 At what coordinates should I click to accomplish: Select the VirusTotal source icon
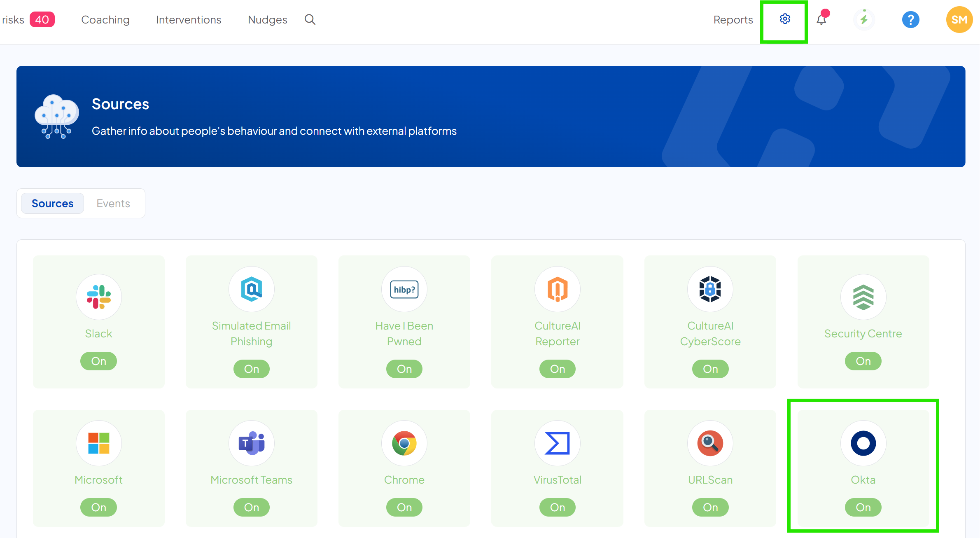coord(557,443)
